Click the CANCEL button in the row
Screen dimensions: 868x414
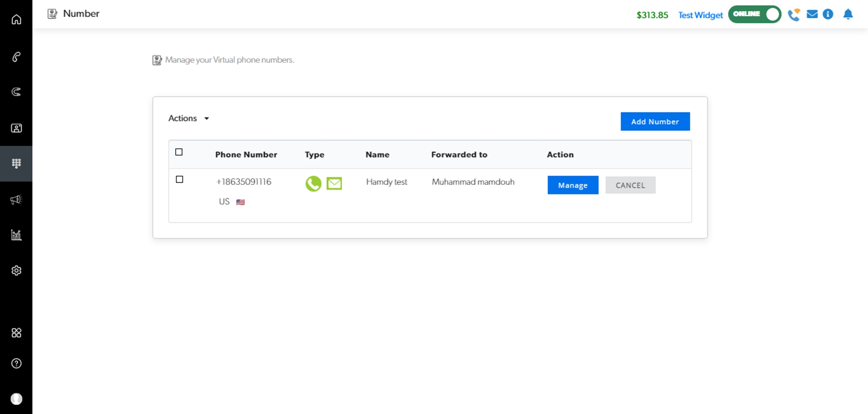630,185
